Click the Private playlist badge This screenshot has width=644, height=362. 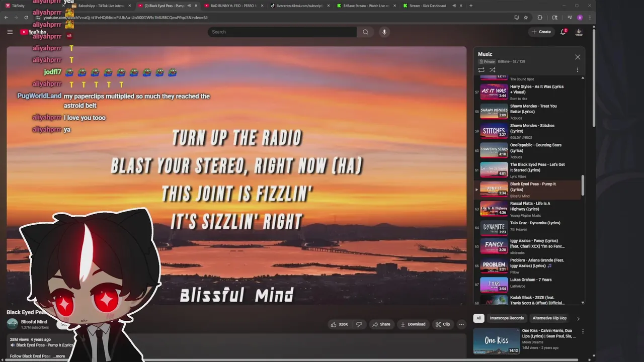pos(487,61)
